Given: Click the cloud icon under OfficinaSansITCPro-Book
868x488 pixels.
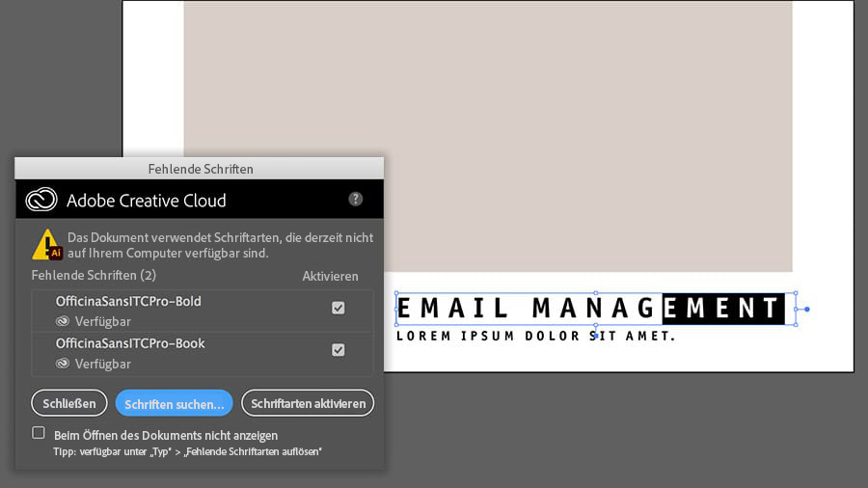Looking at the screenshot, I should [63, 364].
